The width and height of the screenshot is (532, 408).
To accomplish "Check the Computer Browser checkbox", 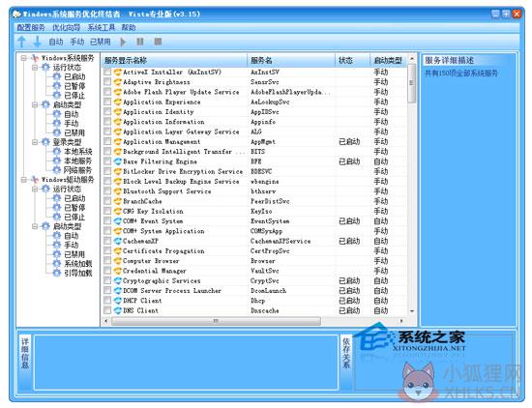I will [x=107, y=261].
